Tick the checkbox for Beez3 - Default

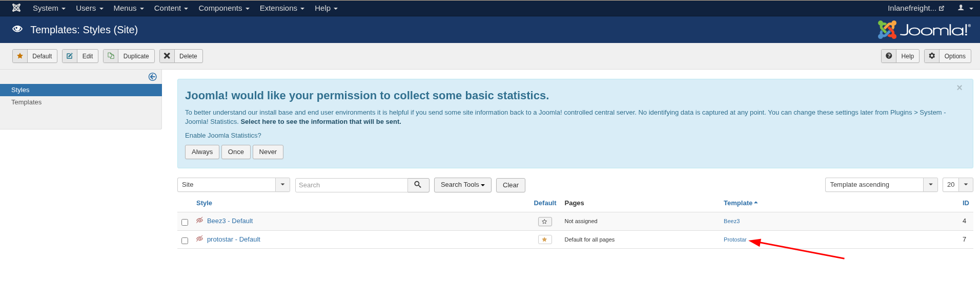[x=185, y=222]
